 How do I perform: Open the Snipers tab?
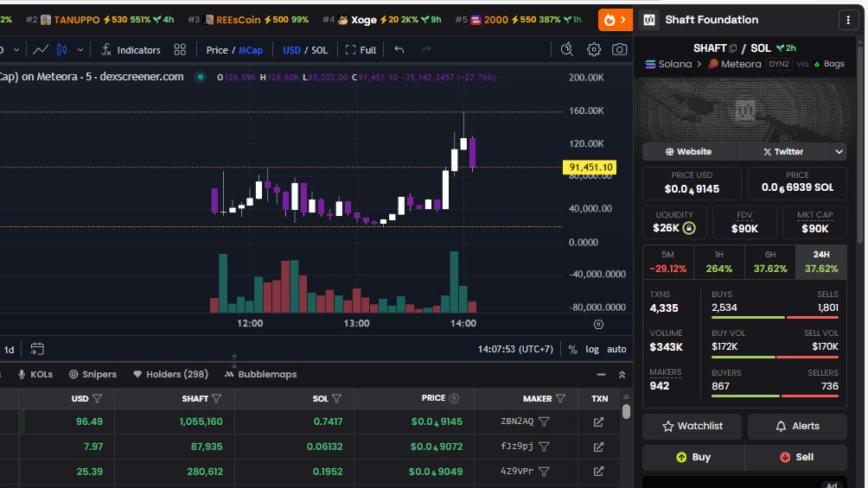(93, 375)
